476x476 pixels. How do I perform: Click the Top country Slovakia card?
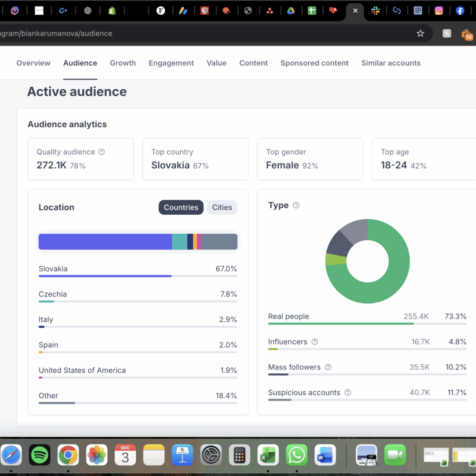click(195, 159)
